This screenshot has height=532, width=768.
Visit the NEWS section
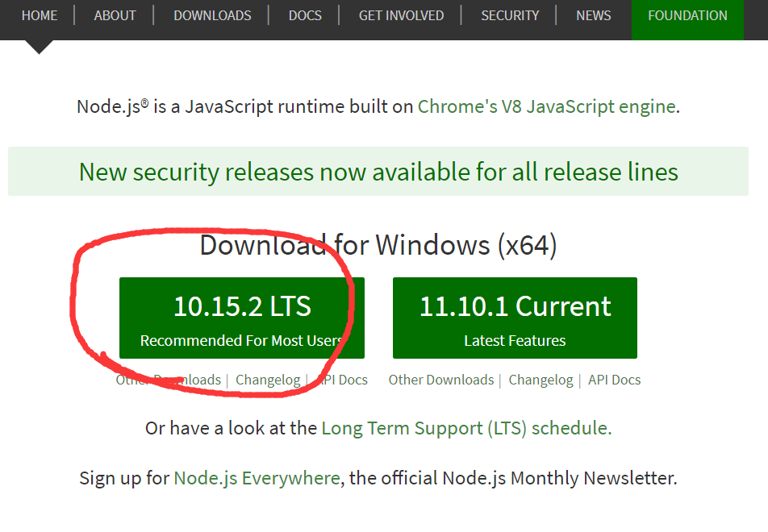(x=593, y=15)
